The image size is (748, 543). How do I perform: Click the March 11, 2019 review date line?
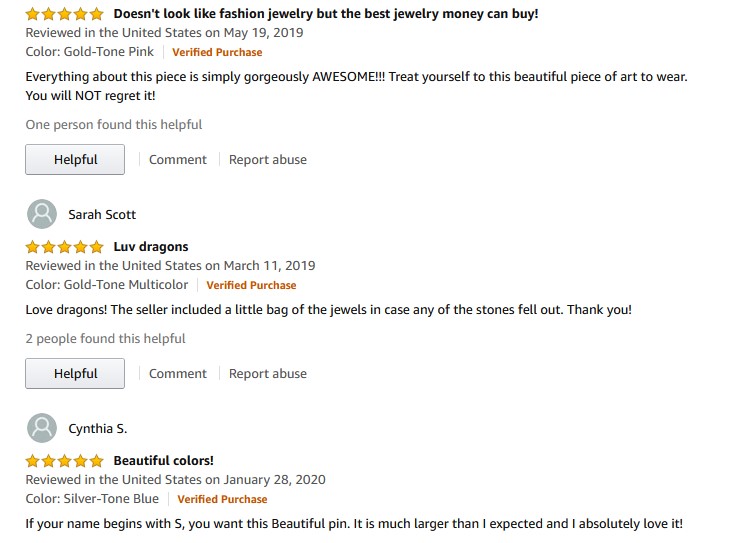170,266
